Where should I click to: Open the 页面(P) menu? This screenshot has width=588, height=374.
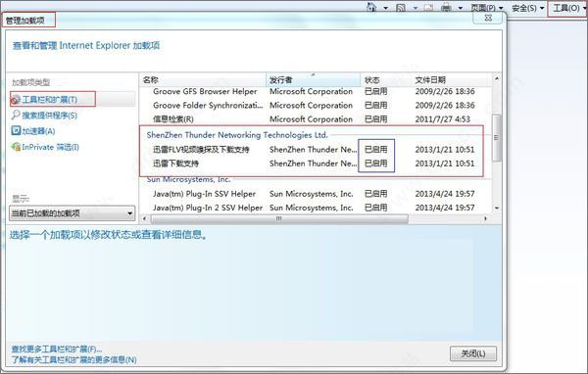coord(487,8)
